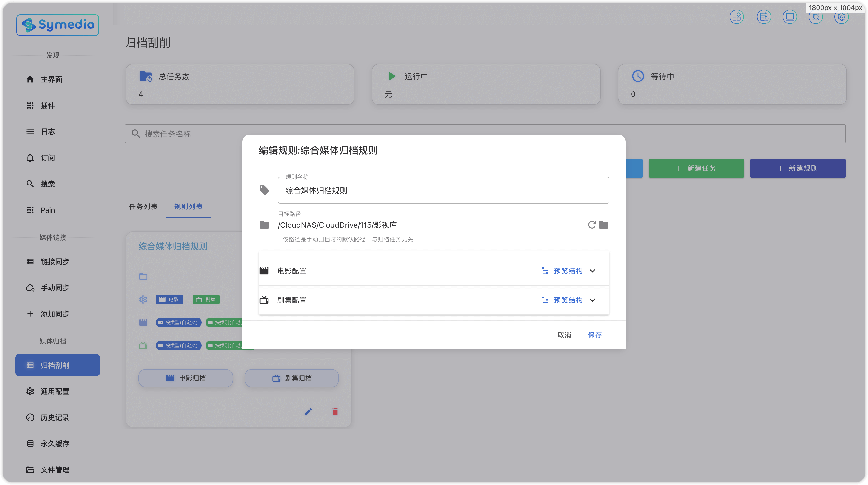Open 历史记录 in the sidebar

click(55, 417)
